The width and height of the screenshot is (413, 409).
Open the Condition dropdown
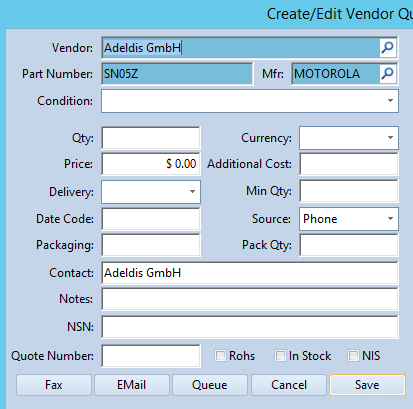[x=250, y=101]
